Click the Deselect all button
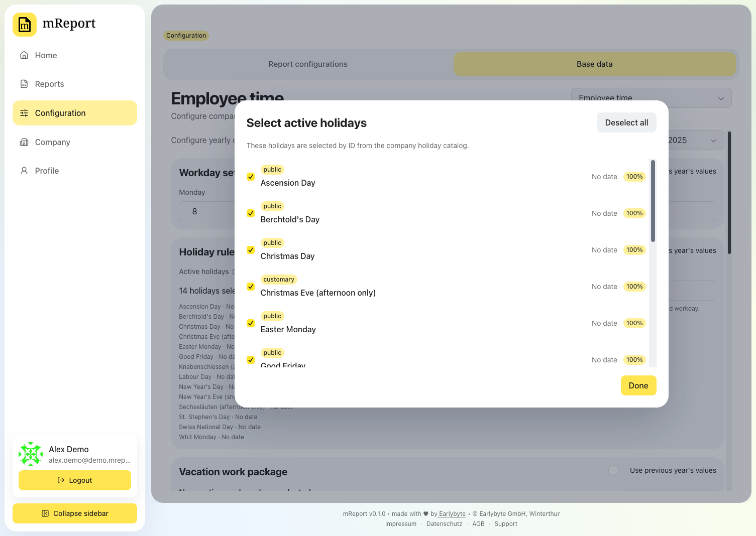Viewport: 756px width, 536px height. 626,122
